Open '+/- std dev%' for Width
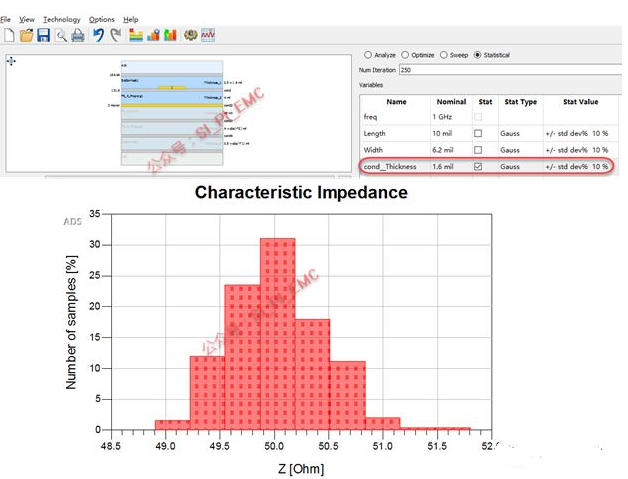 (566, 150)
